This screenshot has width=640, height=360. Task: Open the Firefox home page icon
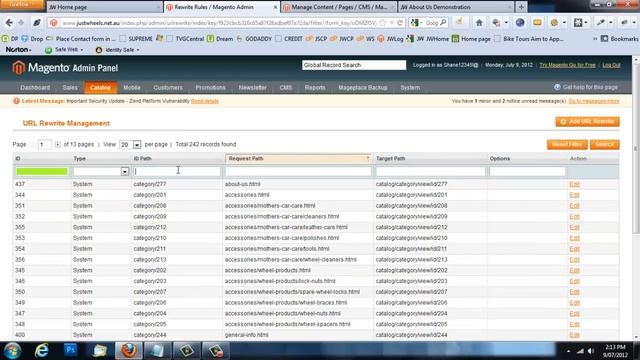[479, 23]
